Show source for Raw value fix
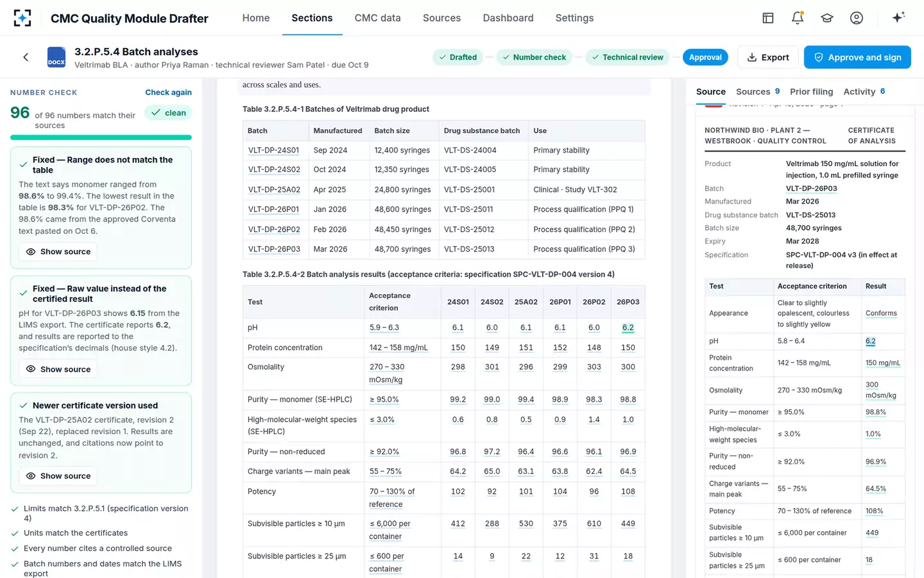The height and width of the screenshot is (578, 924). point(58,369)
